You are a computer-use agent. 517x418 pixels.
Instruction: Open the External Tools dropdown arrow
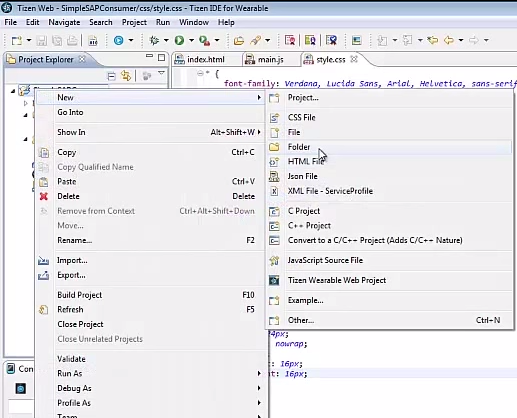pyautogui.click(x=217, y=41)
